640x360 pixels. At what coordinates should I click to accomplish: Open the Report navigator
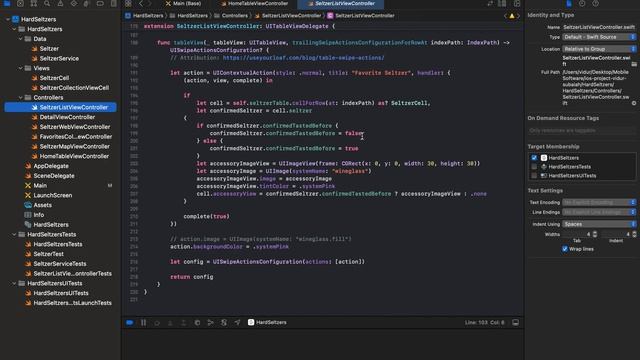113,3
